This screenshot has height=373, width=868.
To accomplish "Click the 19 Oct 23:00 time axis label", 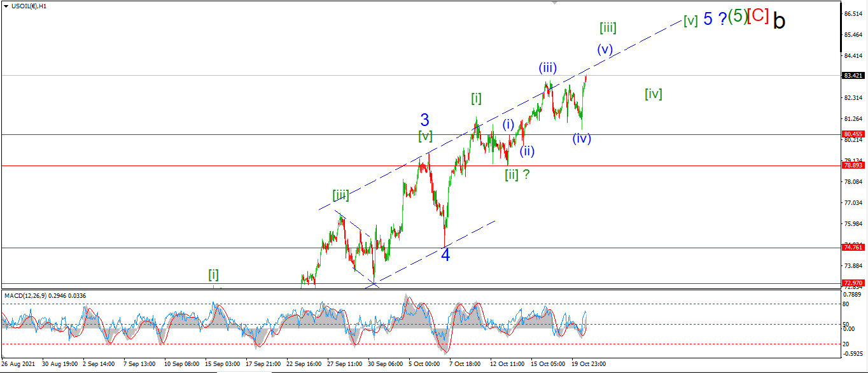I will (x=589, y=364).
